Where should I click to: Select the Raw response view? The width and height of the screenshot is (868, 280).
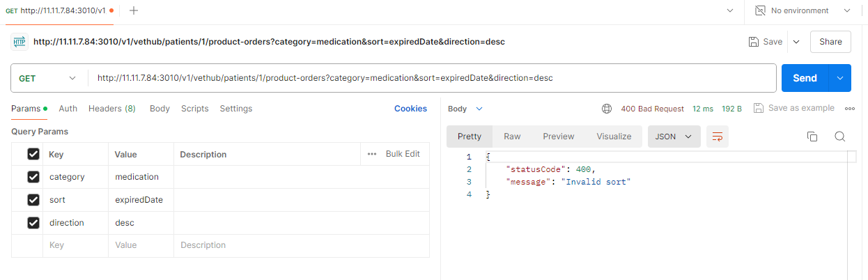pos(512,137)
